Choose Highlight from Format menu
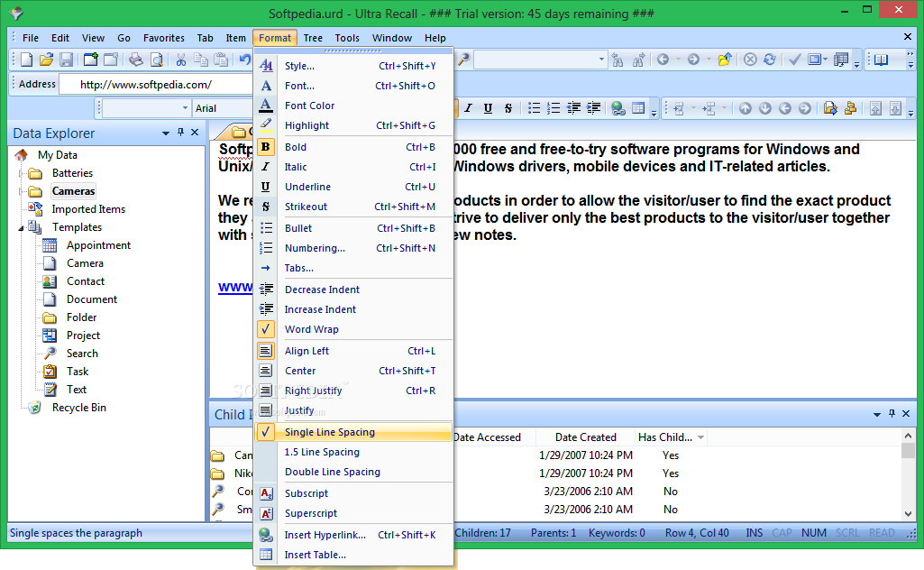The height and width of the screenshot is (570, 924). (354, 125)
